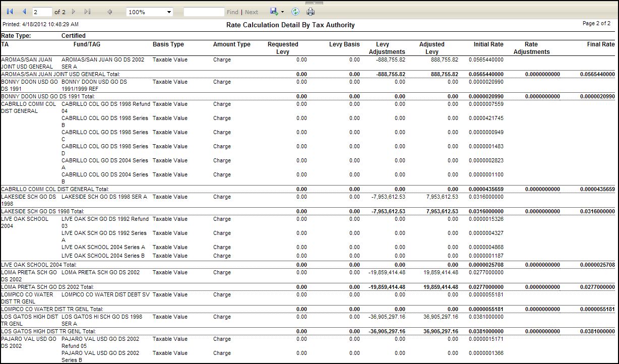
Task: Click the back to parent report arrow
Action: (109, 12)
